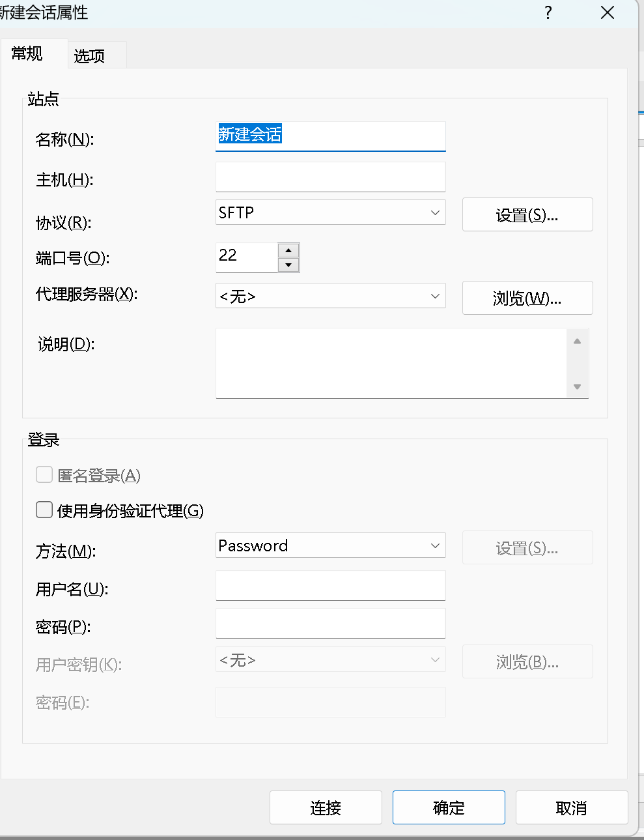Open the 方法 Password method dropdown
This screenshot has width=644, height=840.
point(331,545)
